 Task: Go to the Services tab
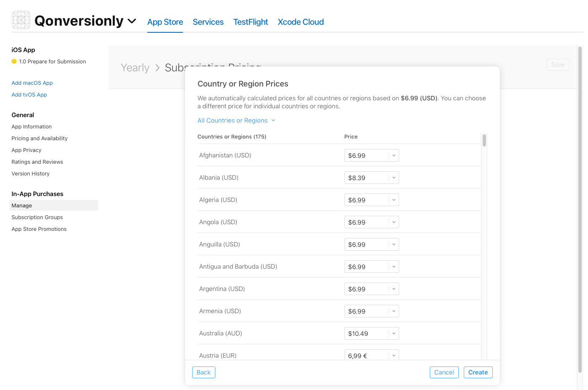click(x=208, y=22)
